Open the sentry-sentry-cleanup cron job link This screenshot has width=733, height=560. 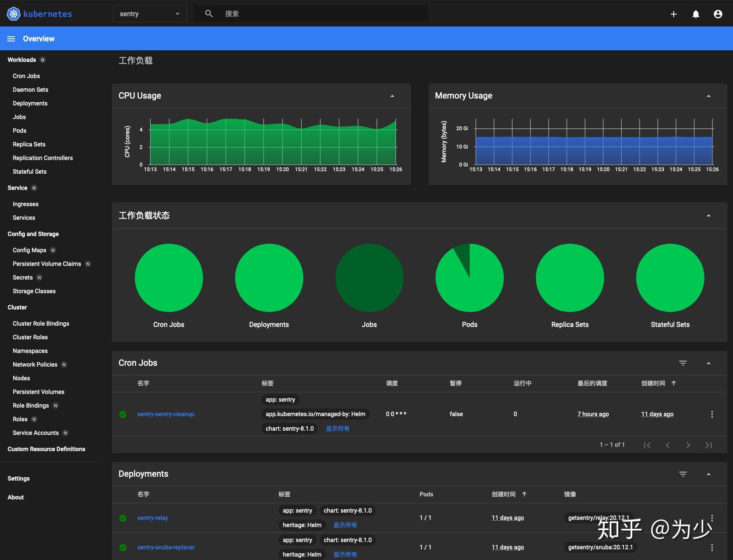pyautogui.click(x=166, y=414)
